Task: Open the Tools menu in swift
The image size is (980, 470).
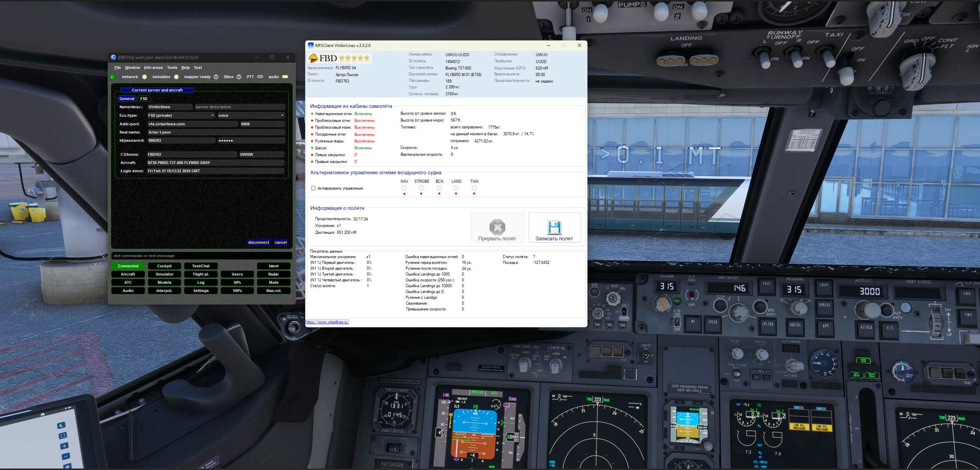Action: point(172,68)
